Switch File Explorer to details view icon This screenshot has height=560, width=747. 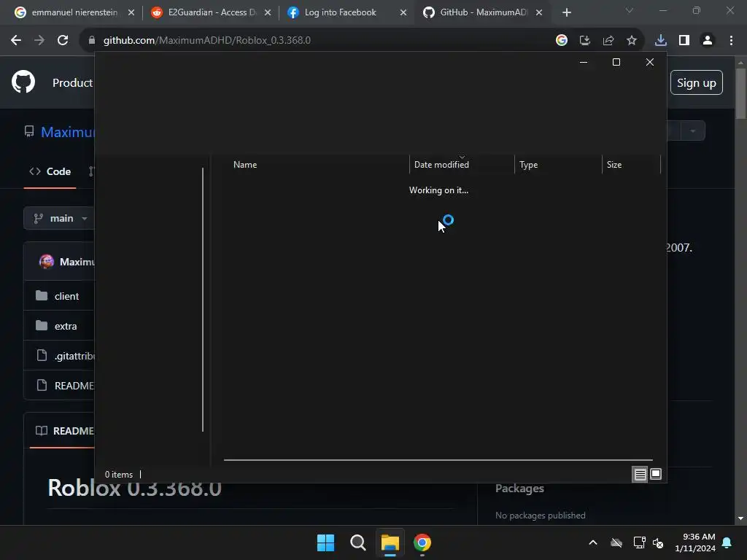coord(640,474)
